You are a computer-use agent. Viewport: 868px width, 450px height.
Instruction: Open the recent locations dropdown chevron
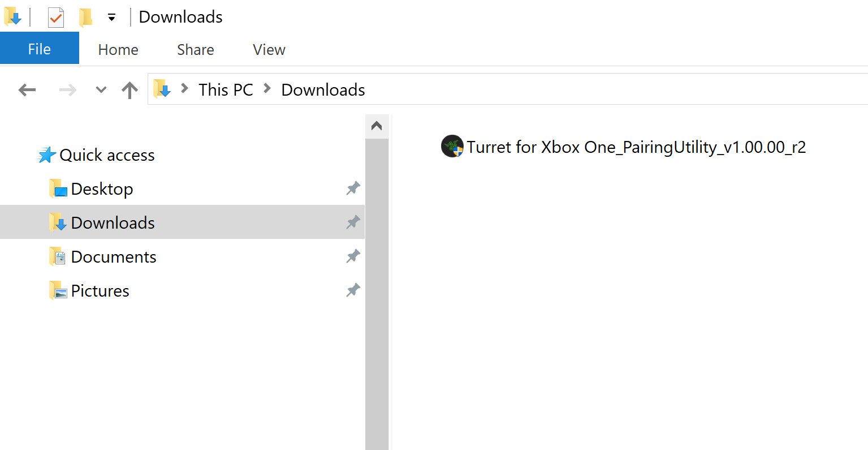(100, 89)
